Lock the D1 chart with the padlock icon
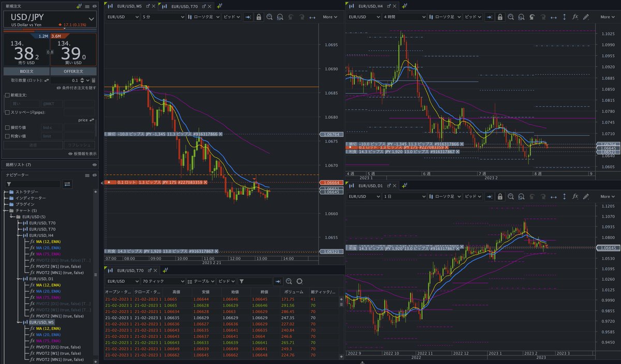This screenshot has height=364, width=621. 500,196
